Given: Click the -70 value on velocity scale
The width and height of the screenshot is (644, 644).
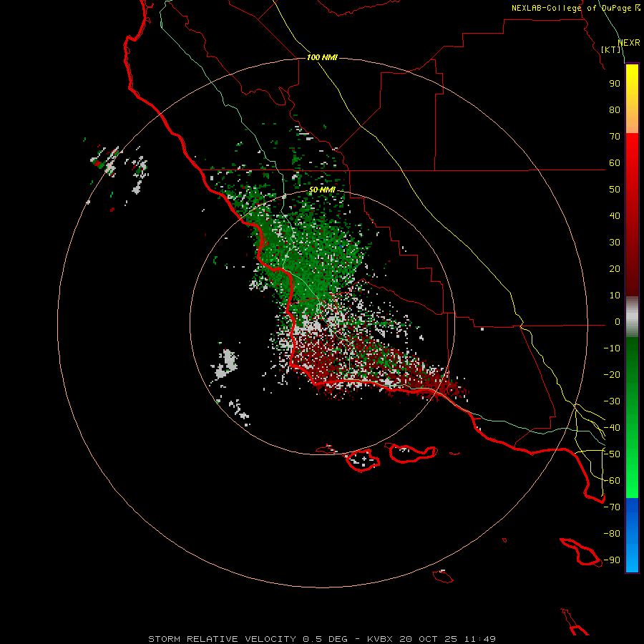Looking at the screenshot, I should click(612, 507).
